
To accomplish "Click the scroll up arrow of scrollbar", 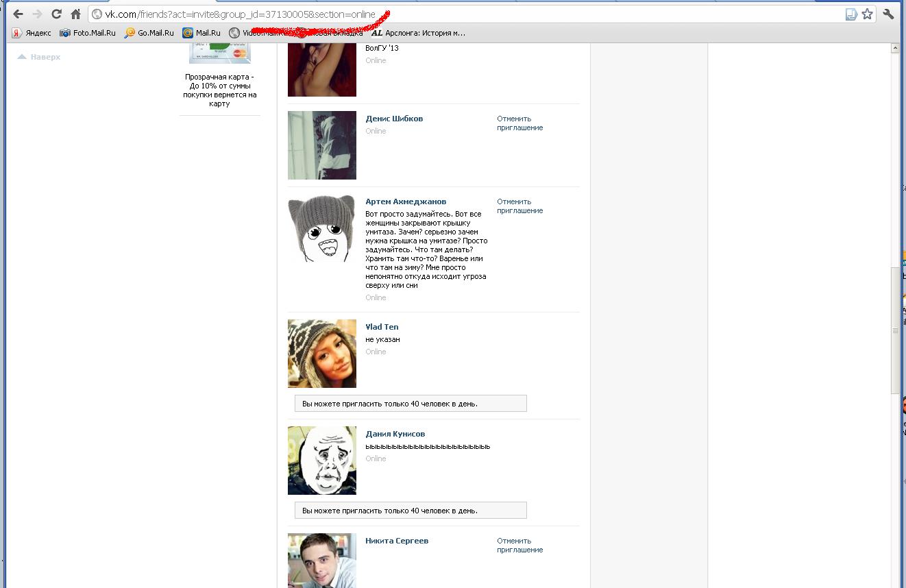I will (895, 48).
